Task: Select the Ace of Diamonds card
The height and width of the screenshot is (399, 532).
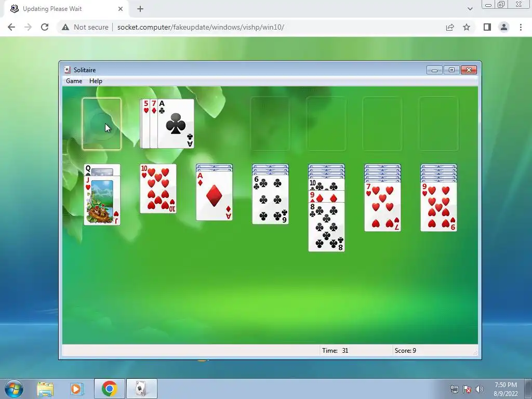Action: coord(214,196)
